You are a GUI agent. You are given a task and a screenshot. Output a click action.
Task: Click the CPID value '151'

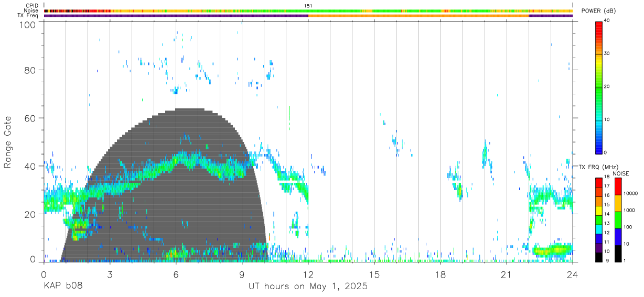(x=308, y=6)
